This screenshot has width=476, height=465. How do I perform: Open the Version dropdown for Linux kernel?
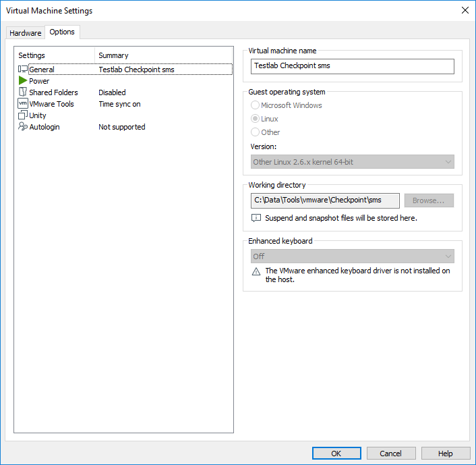pos(353,162)
